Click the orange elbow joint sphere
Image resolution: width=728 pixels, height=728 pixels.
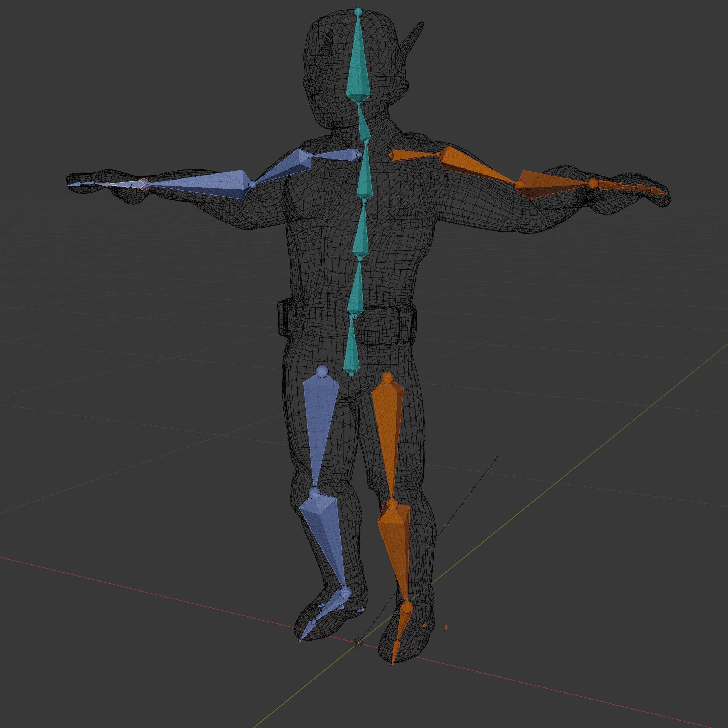tap(520, 184)
